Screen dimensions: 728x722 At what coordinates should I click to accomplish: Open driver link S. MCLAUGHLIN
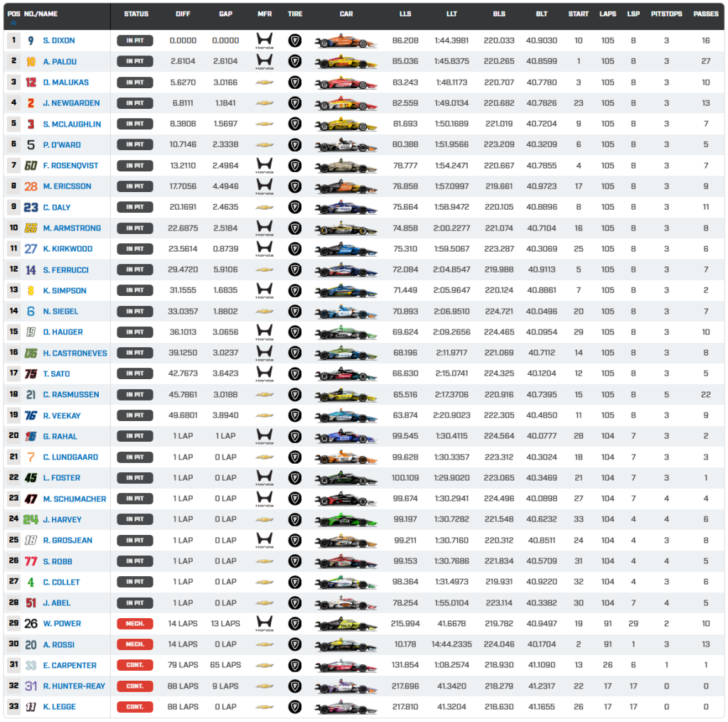point(72,124)
